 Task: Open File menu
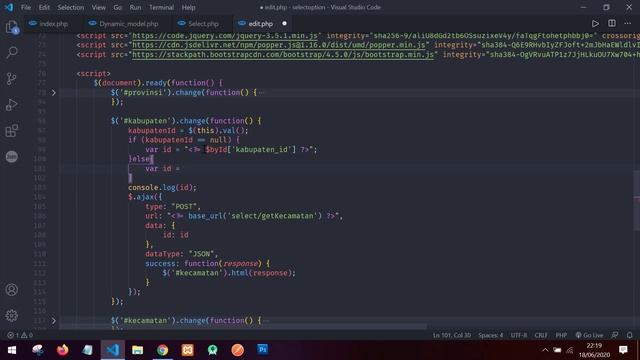[26, 7]
